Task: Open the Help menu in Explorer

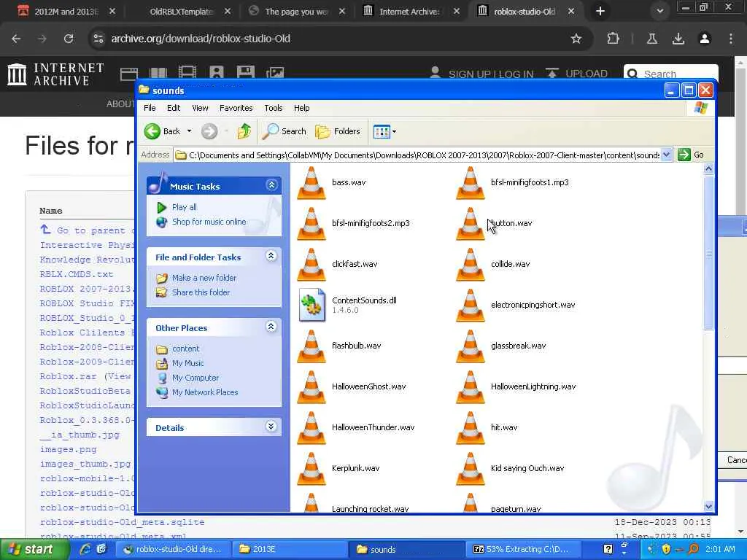Action: point(301,108)
